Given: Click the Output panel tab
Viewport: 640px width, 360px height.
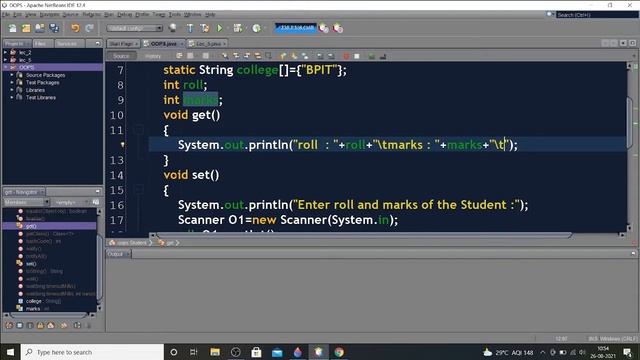Looking at the screenshot, I should 118,254.
